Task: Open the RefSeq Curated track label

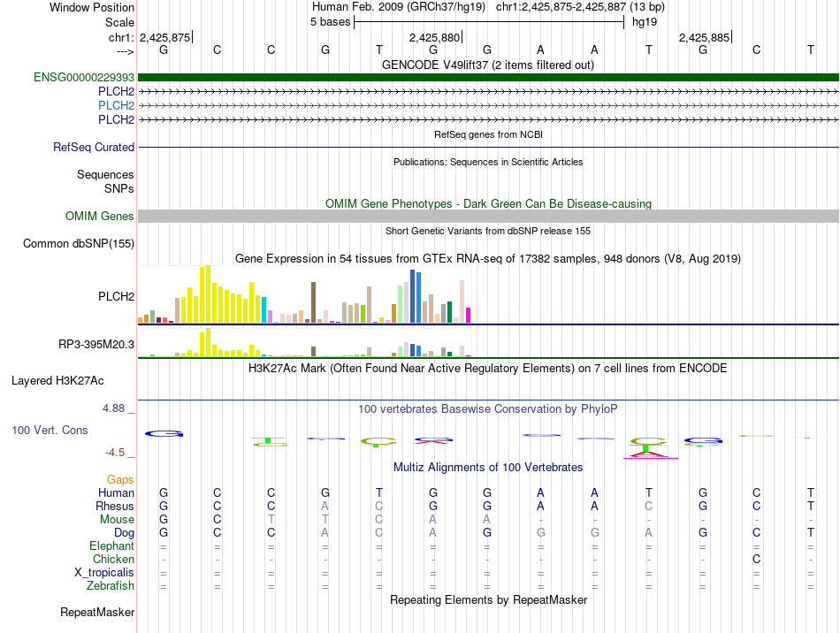Action: coord(94,148)
